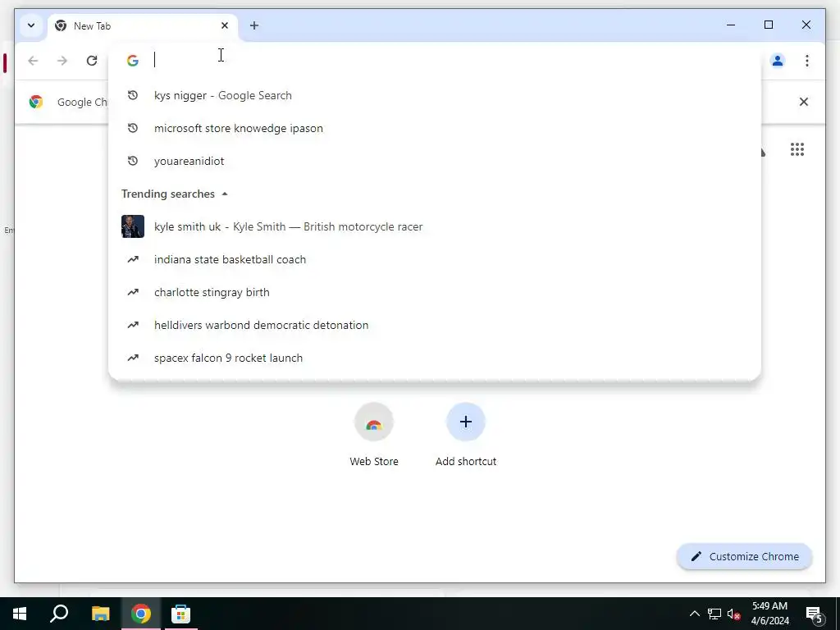
Task: Click trending icon beside 'charlotte stingray birth'
Action: [133, 293]
